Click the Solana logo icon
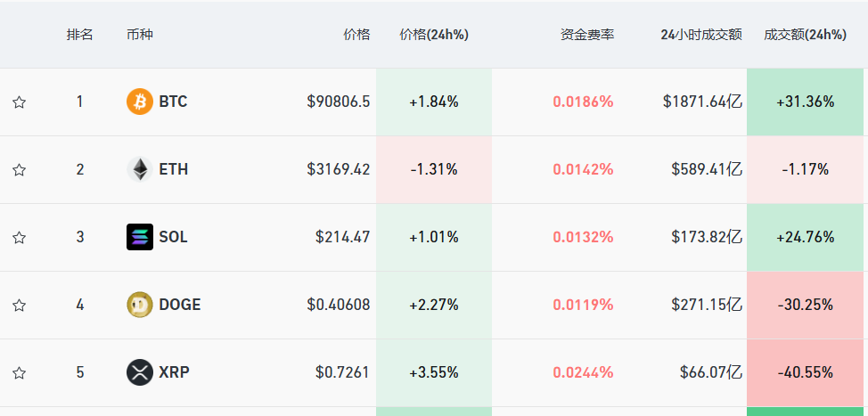The height and width of the screenshot is (416, 868). [x=140, y=237]
